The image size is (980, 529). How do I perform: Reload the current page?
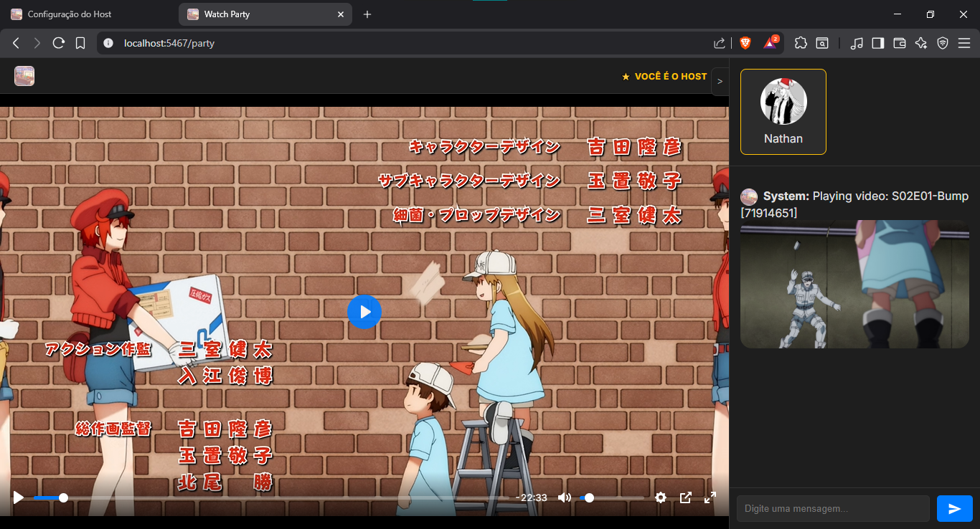[59, 43]
